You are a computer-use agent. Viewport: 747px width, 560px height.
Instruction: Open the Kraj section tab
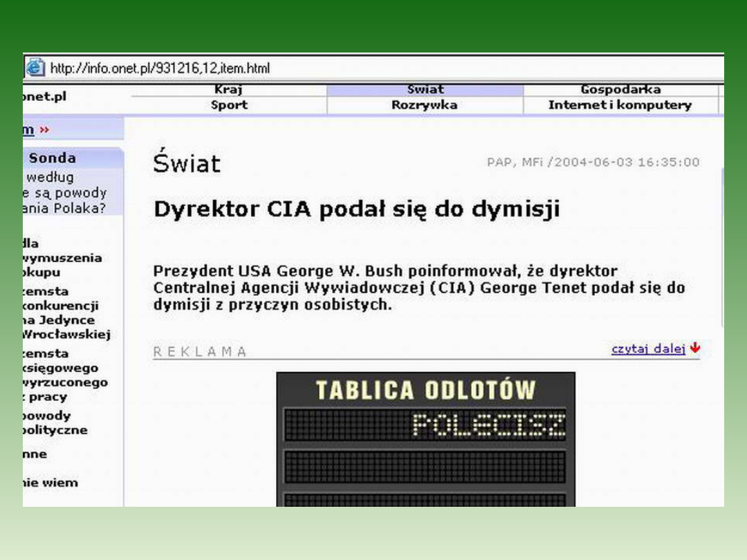(228, 90)
